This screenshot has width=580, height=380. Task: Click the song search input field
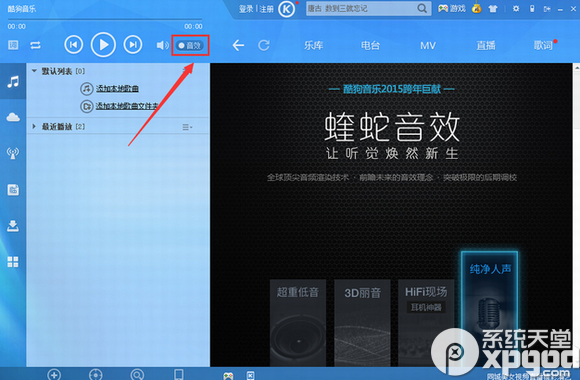click(x=362, y=8)
